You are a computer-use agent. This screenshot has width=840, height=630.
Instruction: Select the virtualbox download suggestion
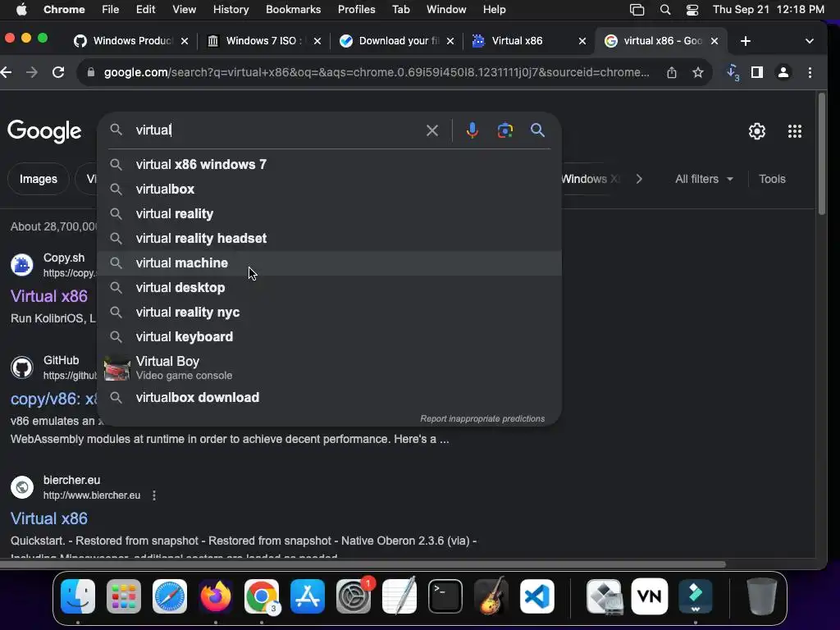point(330,398)
